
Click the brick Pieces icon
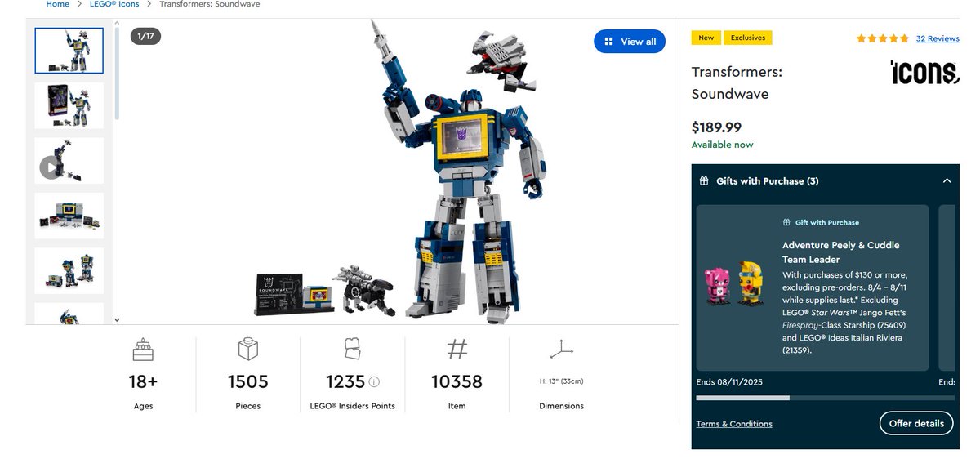pyautogui.click(x=248, y=350)
